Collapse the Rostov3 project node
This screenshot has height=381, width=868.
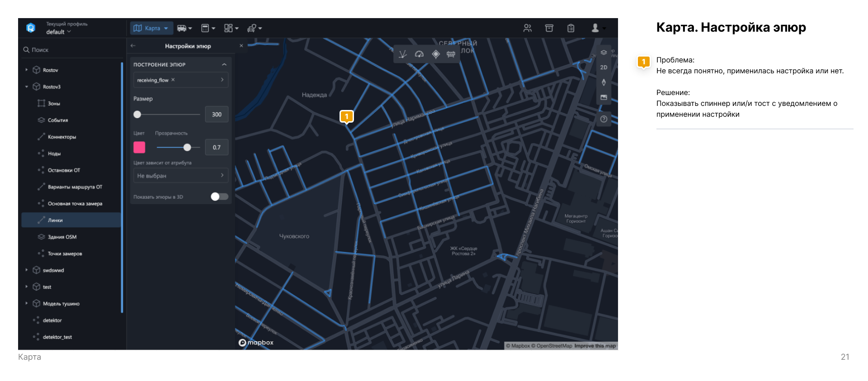27,86
